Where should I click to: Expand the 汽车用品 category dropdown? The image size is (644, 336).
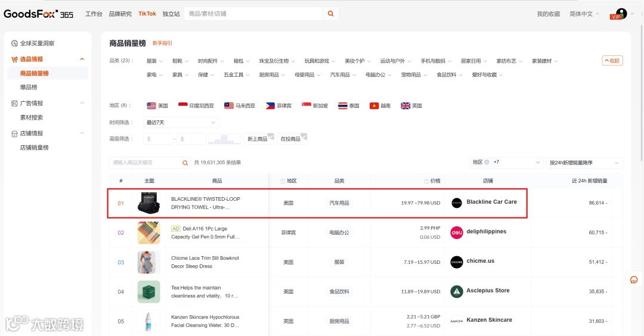click(343, 75)
